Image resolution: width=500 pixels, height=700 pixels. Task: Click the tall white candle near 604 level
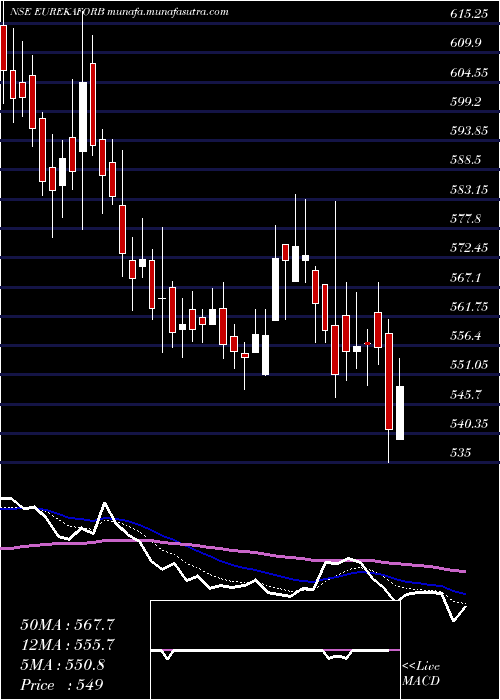click(83, 117)
